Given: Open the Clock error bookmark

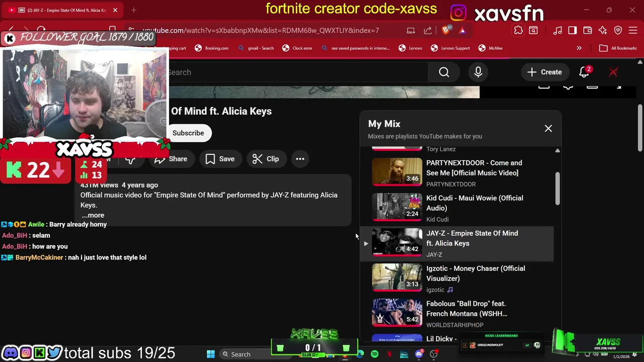Looking at the screenshot, I should [297, 48].
